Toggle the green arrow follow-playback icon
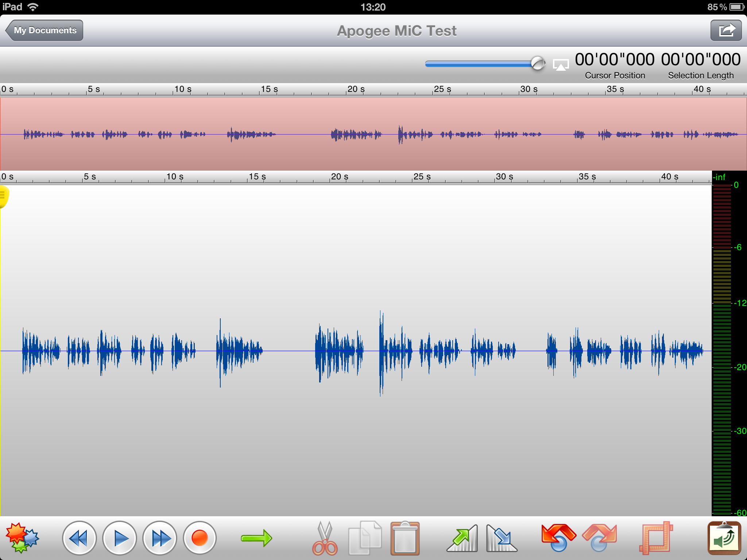 tap(256, 538)
